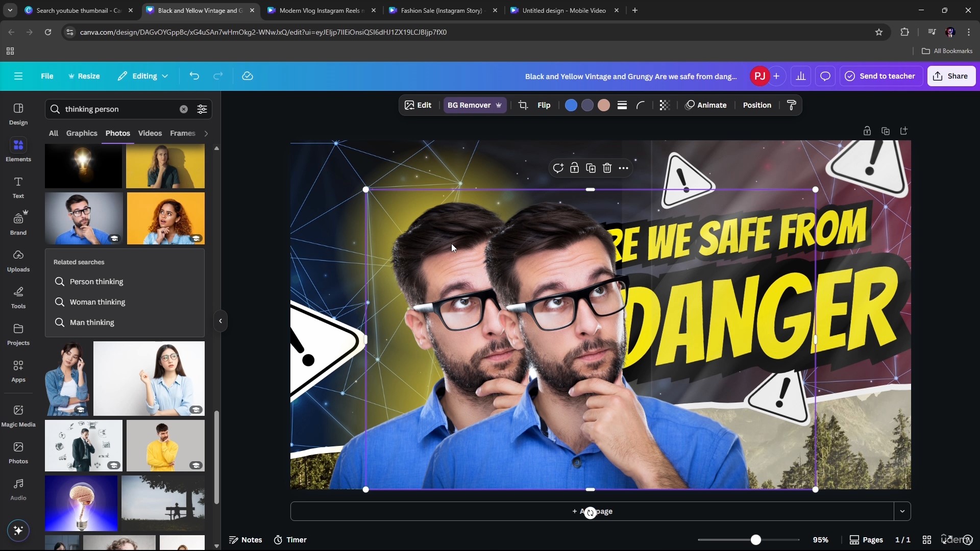This screenshot has width=980, height=551.
Task: Open the Uploads panel
Action: [x=18, y=261]
